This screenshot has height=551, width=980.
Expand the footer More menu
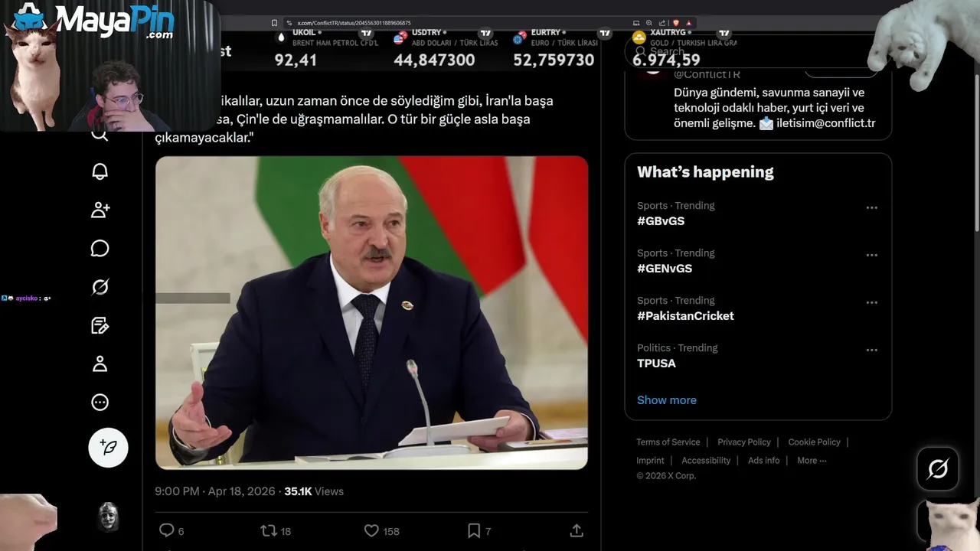[x=812, y=461]
